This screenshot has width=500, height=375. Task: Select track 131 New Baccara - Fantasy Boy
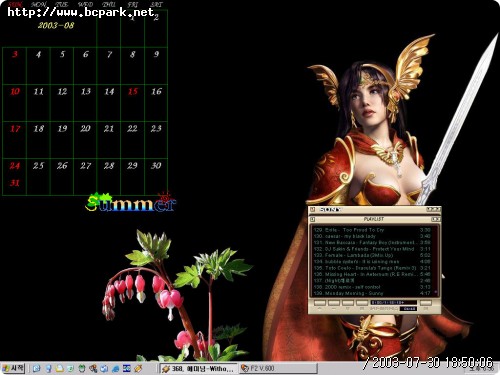pyautogui.click(x=372, y=243)
